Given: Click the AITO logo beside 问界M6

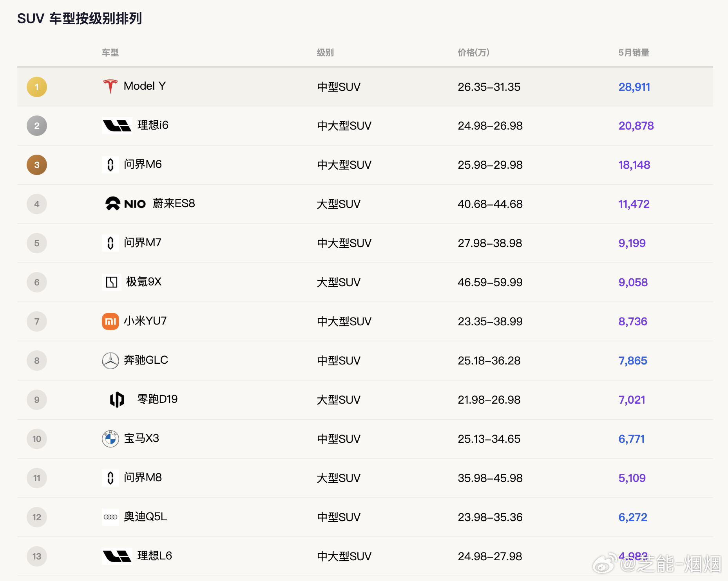Looking at the screenshot, I should [110, 165].
